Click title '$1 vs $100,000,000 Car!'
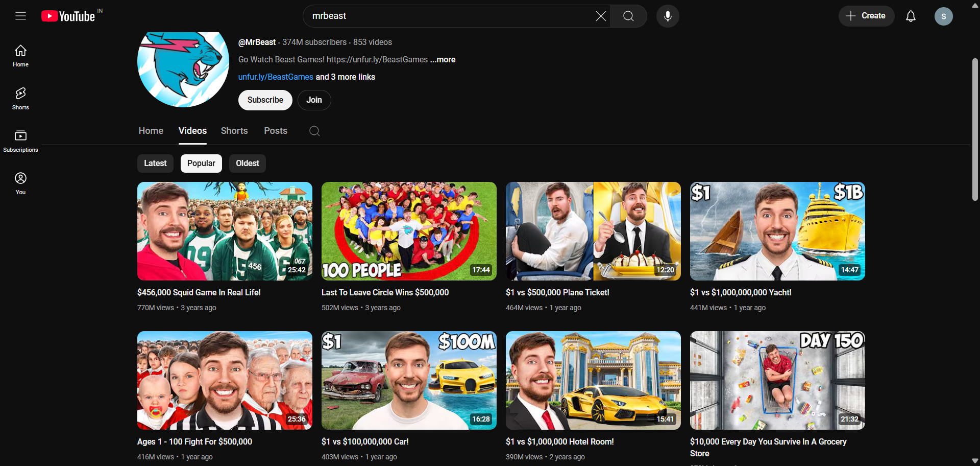 click(365, 441)
